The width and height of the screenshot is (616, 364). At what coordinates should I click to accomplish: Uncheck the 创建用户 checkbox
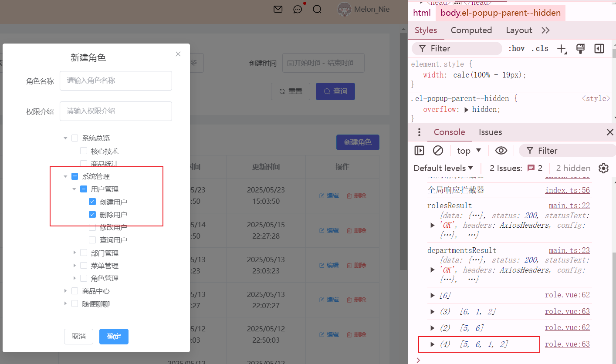coord(92,202)
